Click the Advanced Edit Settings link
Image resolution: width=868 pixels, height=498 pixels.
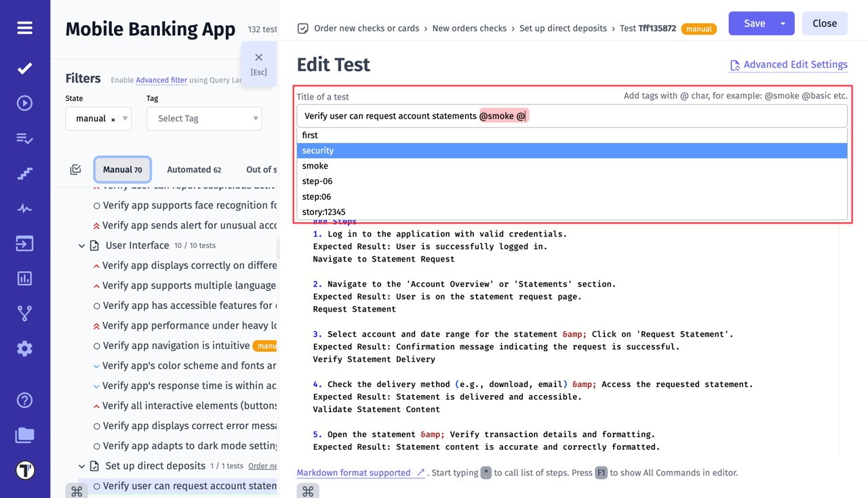789,64
